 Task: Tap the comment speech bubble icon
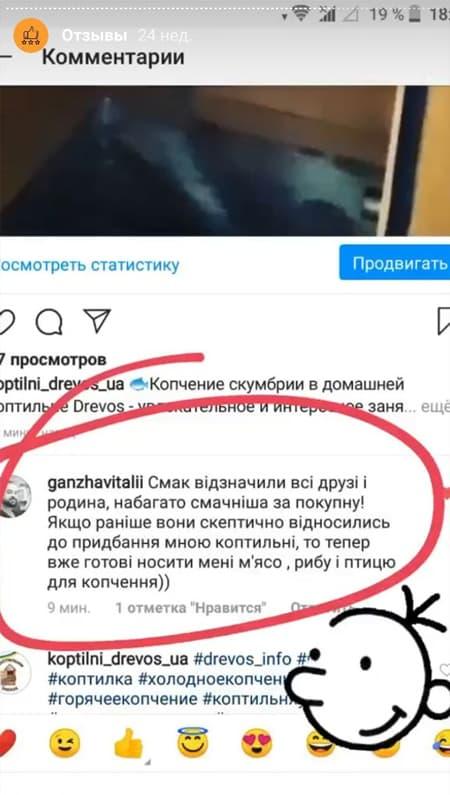pyautogui.click(x=49, y=322)
